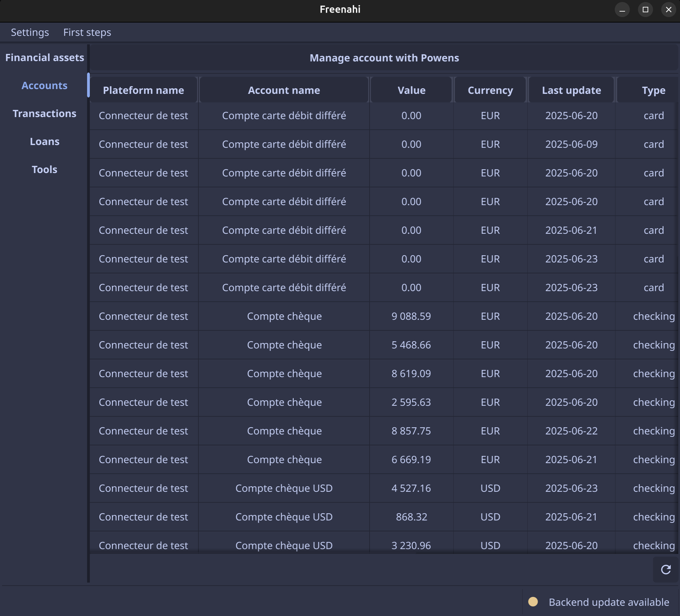
Task: Select the value 9 088.59 cell
Action: coord(411,316)
